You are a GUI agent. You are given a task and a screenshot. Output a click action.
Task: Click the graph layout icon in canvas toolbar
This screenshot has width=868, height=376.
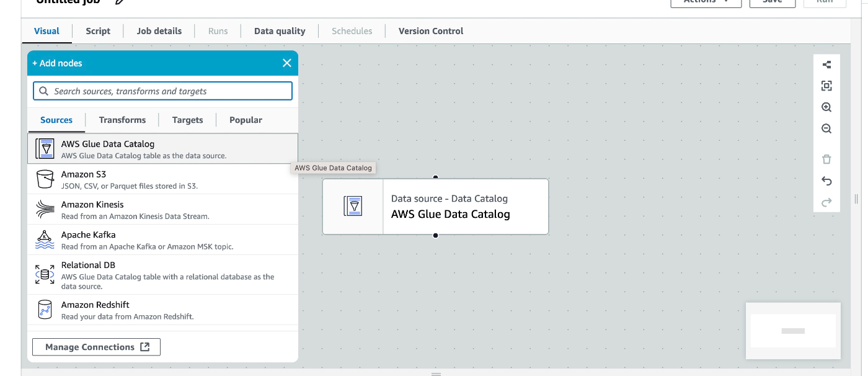[x=826, y=65]
